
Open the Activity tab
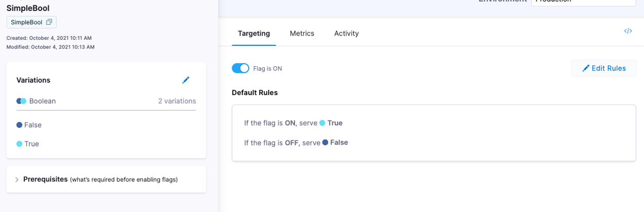click(346, 33)
